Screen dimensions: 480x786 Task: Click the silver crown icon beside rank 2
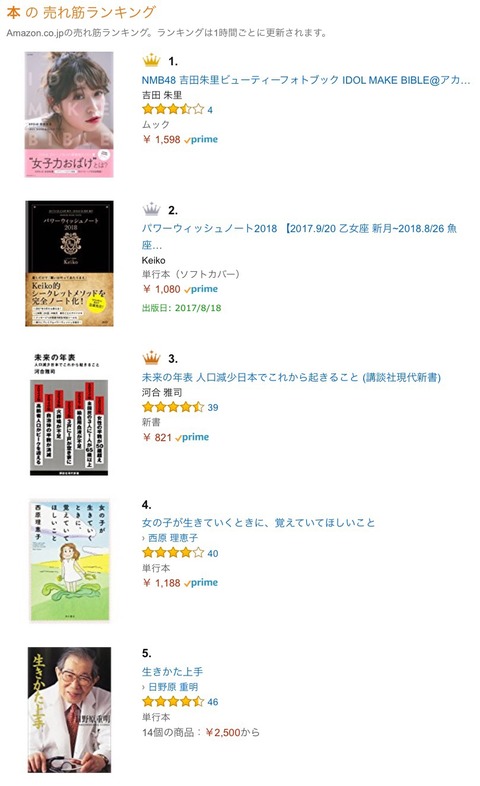(151, 209)
